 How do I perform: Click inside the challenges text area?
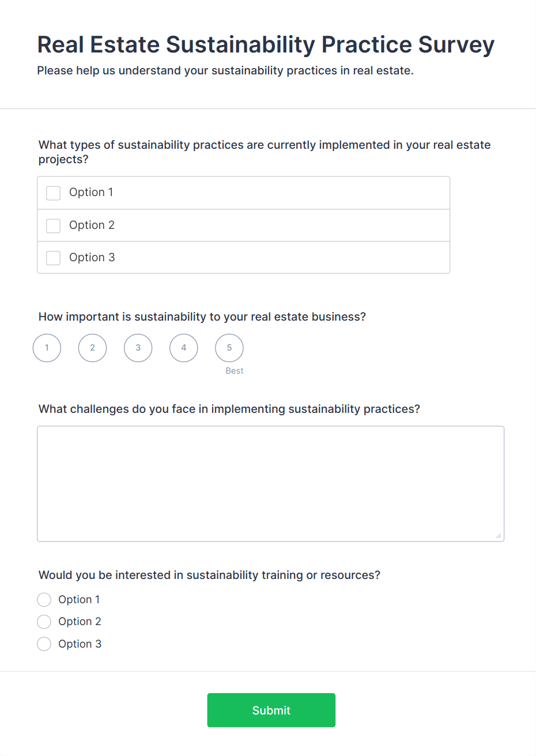270,483
